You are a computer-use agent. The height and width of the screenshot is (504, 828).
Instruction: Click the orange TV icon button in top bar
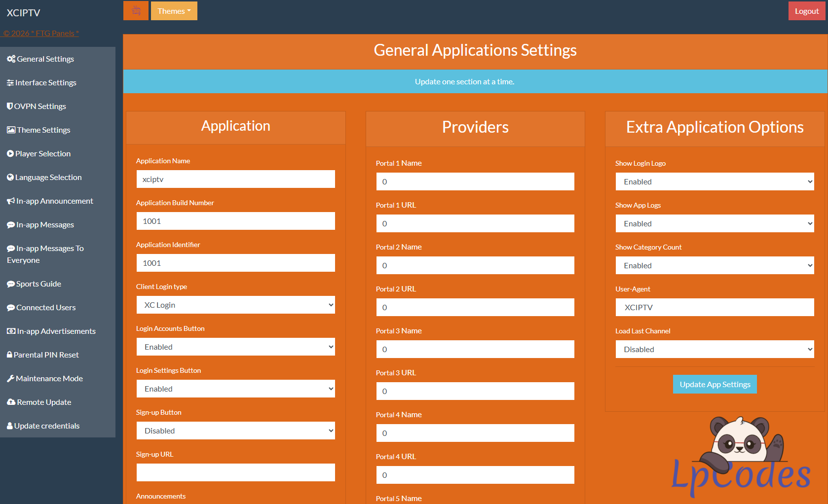coord(136,11)
